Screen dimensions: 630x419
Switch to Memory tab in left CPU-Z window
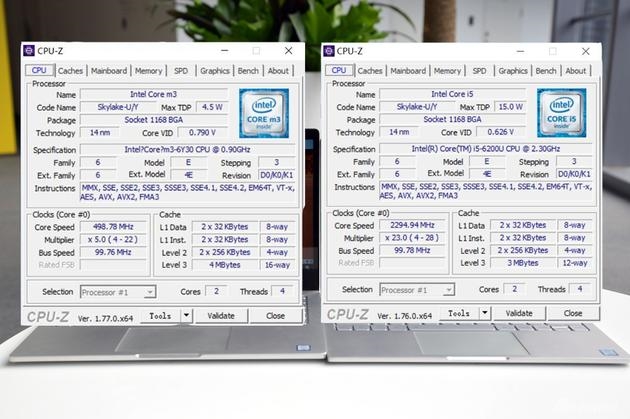coord(148,71)
